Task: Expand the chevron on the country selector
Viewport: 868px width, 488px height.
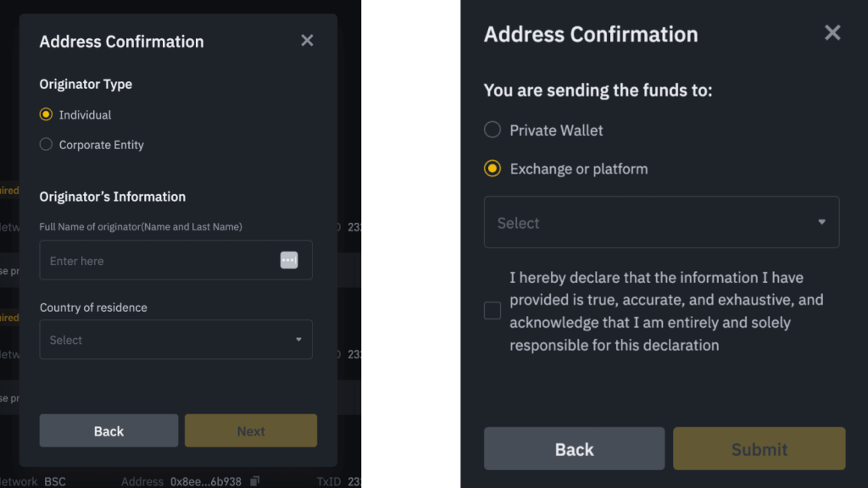Action: pos(298,339)
